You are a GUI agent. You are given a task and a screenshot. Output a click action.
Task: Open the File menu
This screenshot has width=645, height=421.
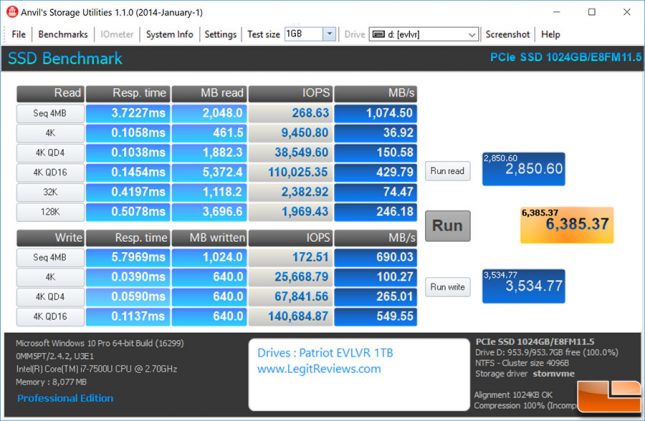pos(19,34)
